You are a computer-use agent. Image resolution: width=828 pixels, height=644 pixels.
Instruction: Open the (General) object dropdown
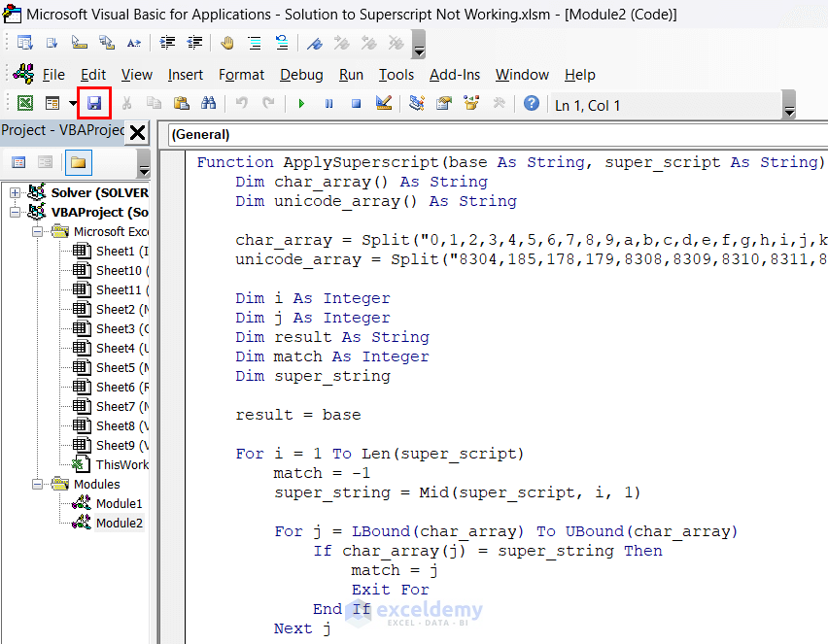point(498,135)
